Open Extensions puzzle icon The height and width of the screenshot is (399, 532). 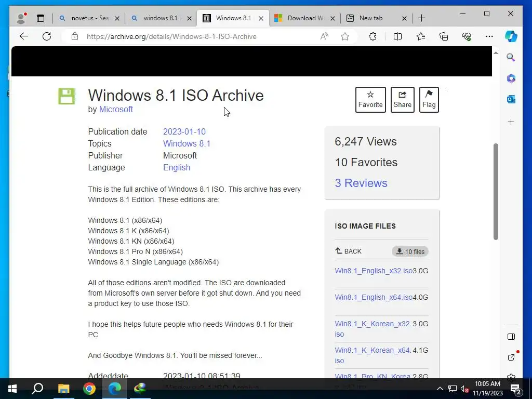point(373,36)
